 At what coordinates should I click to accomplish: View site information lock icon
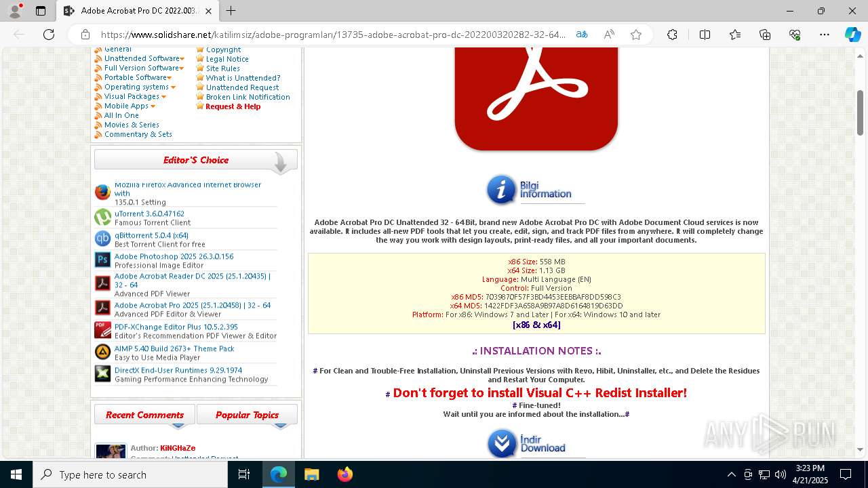85,35
